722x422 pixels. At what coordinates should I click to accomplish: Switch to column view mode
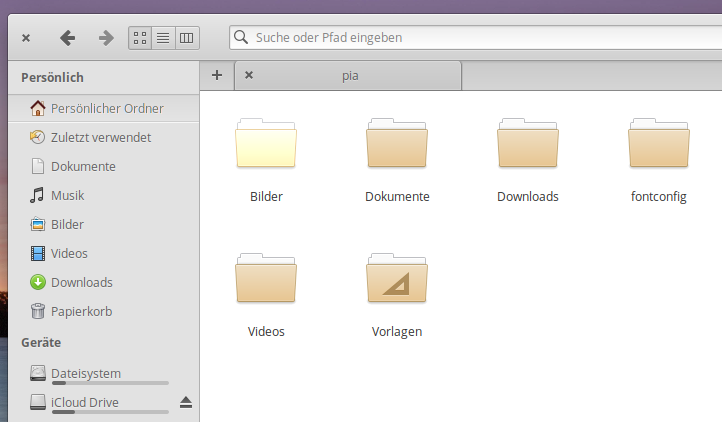tap(187, 38)
